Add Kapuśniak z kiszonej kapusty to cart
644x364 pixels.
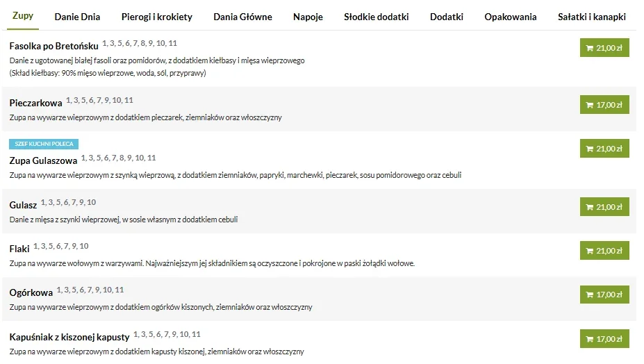click(x=604, y=339)
